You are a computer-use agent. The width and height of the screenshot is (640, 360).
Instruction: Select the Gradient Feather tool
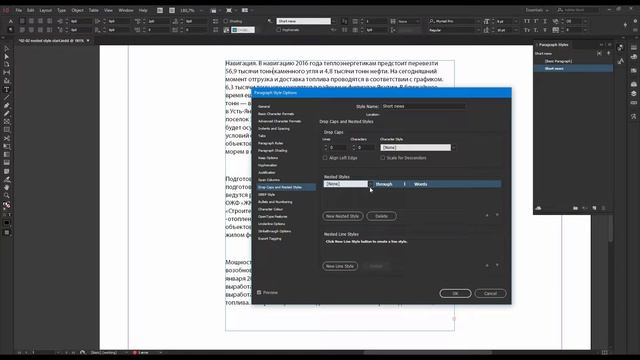[7, 163]
